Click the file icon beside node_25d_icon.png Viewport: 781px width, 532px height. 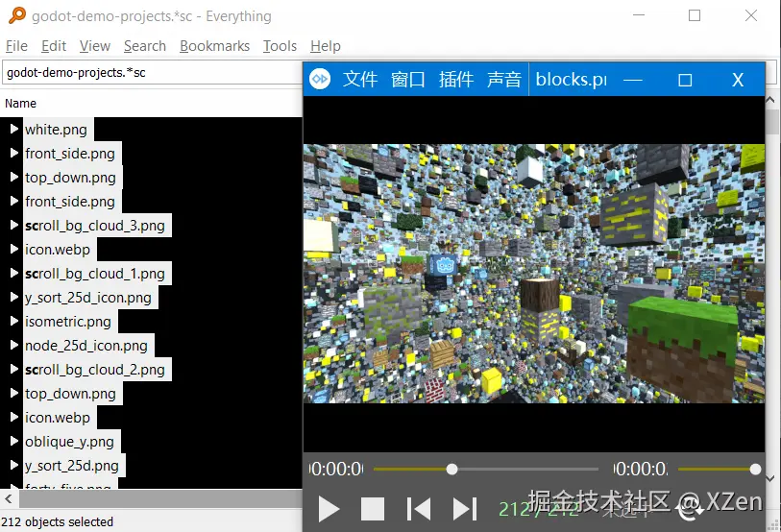click(x=14, y=345)
